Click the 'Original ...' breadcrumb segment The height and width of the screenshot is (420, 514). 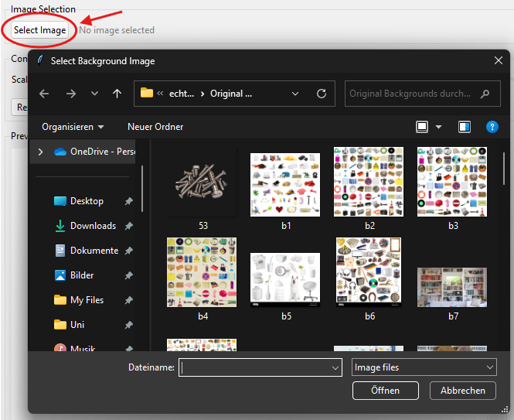coord(231,94)
